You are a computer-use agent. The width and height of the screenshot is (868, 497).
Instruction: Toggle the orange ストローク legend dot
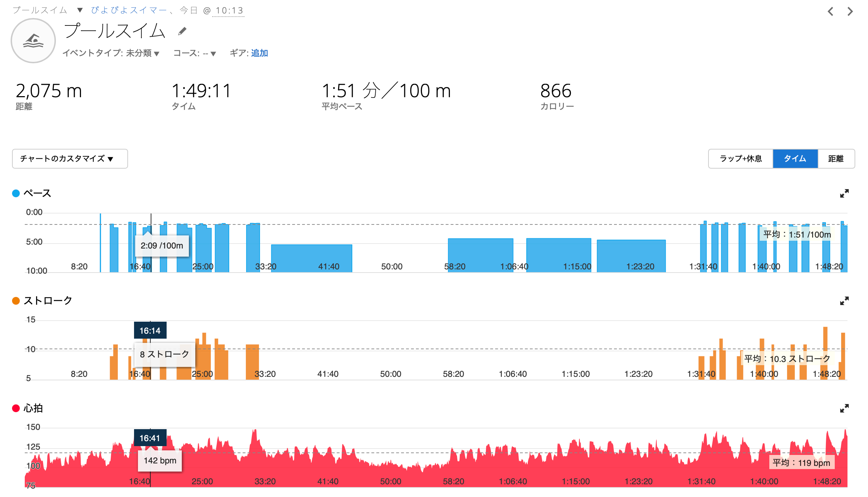tap(16, 301)
